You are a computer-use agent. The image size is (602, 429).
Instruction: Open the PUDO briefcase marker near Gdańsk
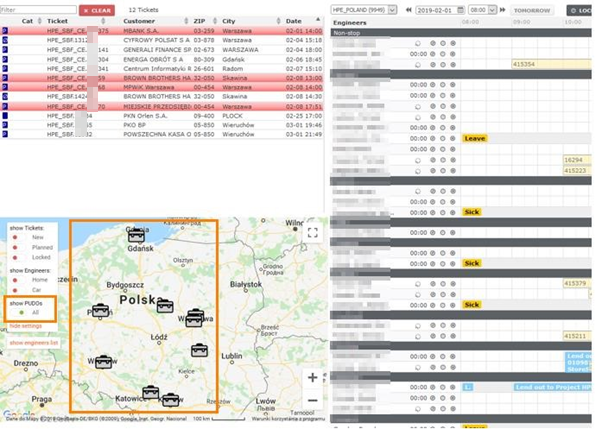136,235
